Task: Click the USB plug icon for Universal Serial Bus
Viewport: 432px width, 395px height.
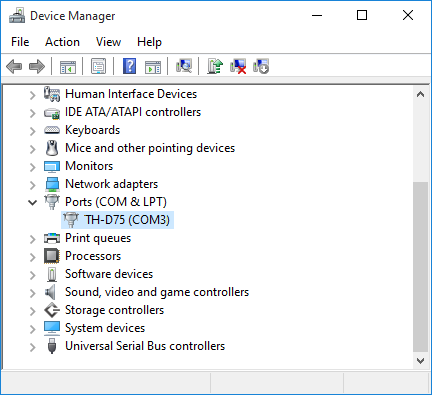Action: click(x=52, y=346)
